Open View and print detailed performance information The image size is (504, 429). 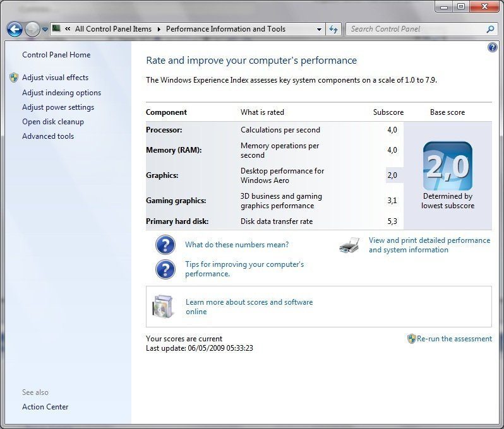[429, 245]
